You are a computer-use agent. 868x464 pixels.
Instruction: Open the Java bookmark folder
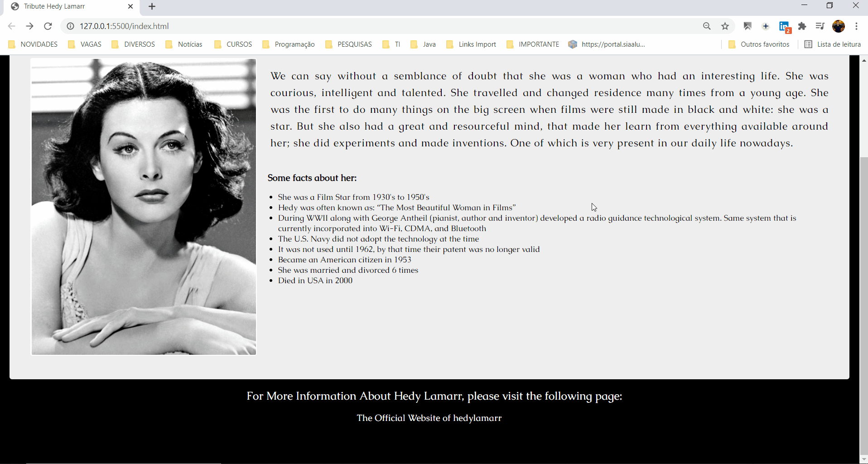coord(423,44)
